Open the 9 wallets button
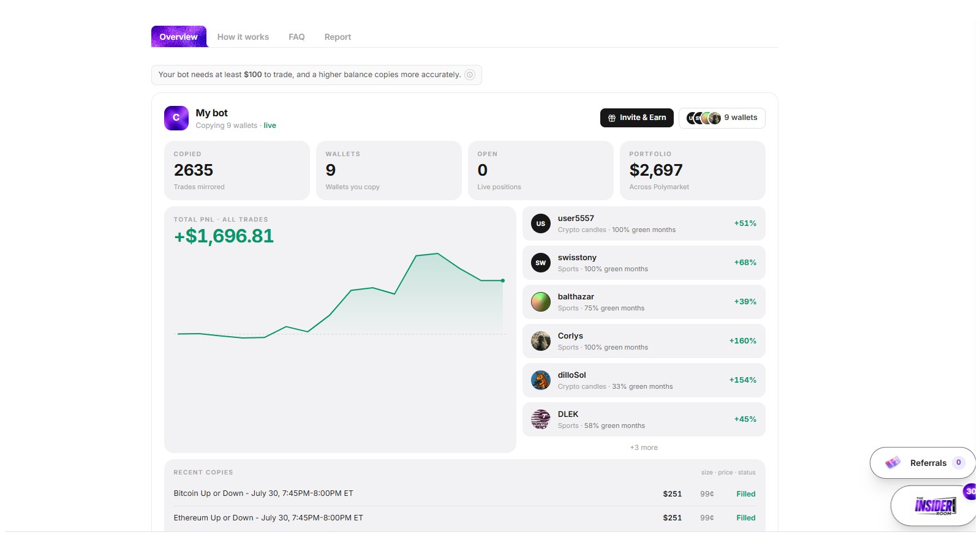 (722, 118)
